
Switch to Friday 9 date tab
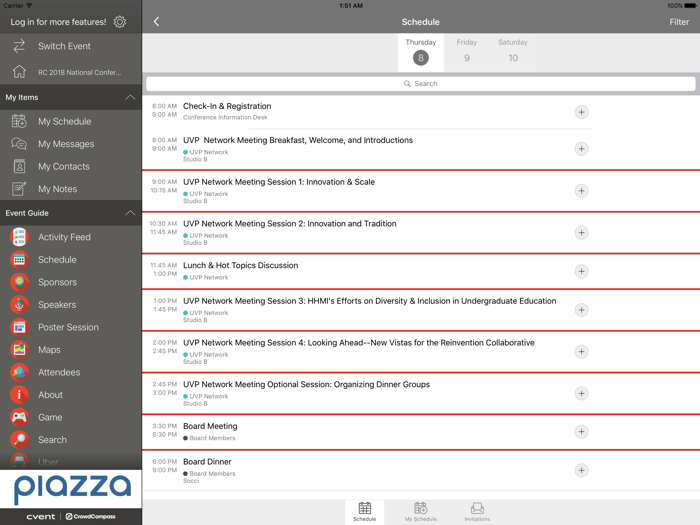coord(466,51)
